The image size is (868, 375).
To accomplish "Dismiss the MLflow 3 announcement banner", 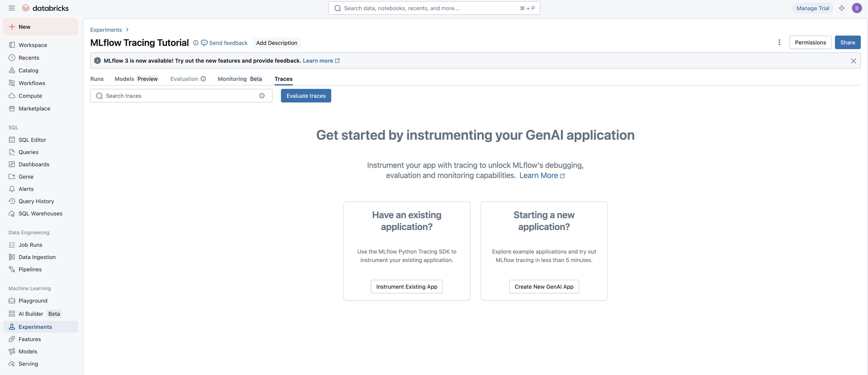I will pos(854,61).
